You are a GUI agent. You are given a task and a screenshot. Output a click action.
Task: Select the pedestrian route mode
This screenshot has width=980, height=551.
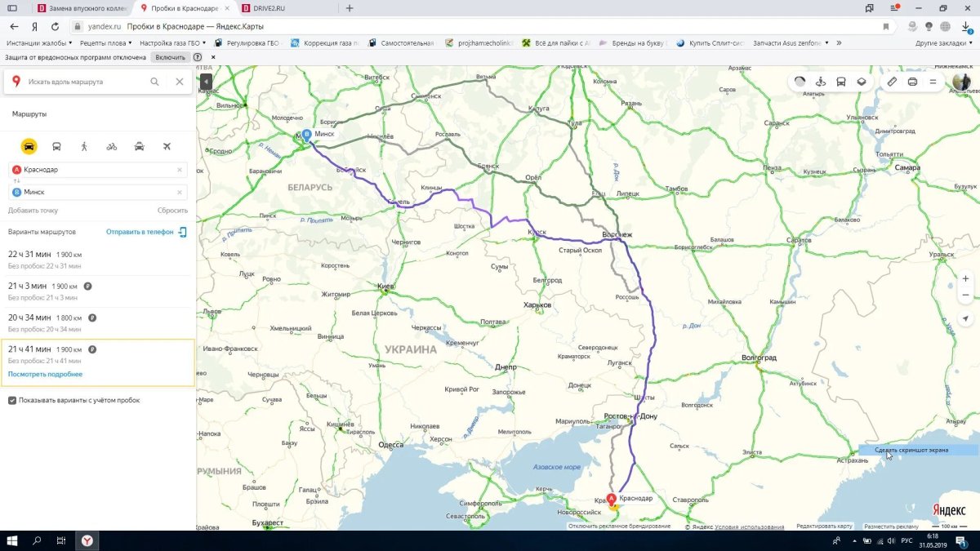[84, 146]
